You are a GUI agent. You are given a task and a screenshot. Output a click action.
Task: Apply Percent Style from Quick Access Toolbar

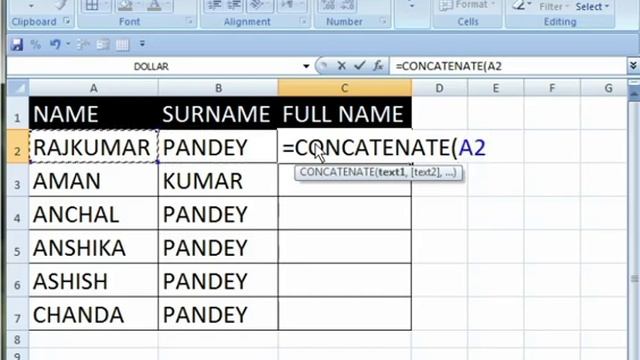[x=36, y=44]
